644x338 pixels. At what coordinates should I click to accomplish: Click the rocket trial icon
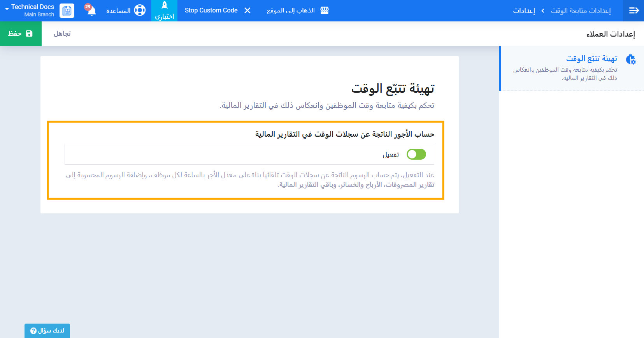tap(165, 5)
